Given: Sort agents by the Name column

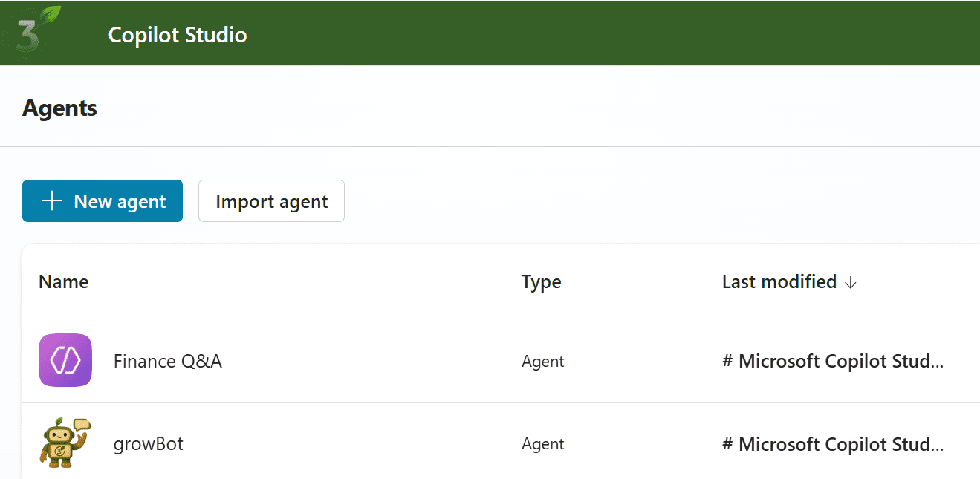Looking at the screenshot, I should point(64,282).
